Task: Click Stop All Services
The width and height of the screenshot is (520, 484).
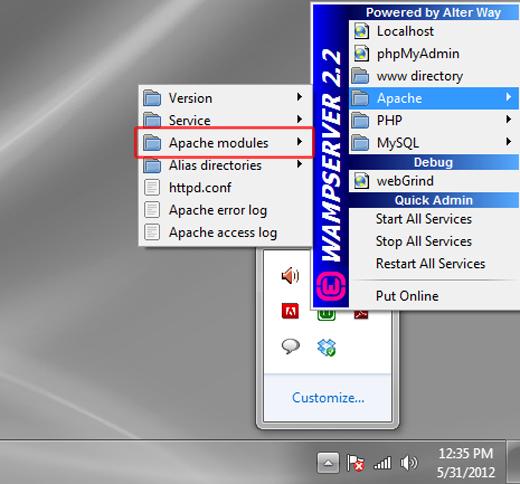Action: tap(434, 241)
